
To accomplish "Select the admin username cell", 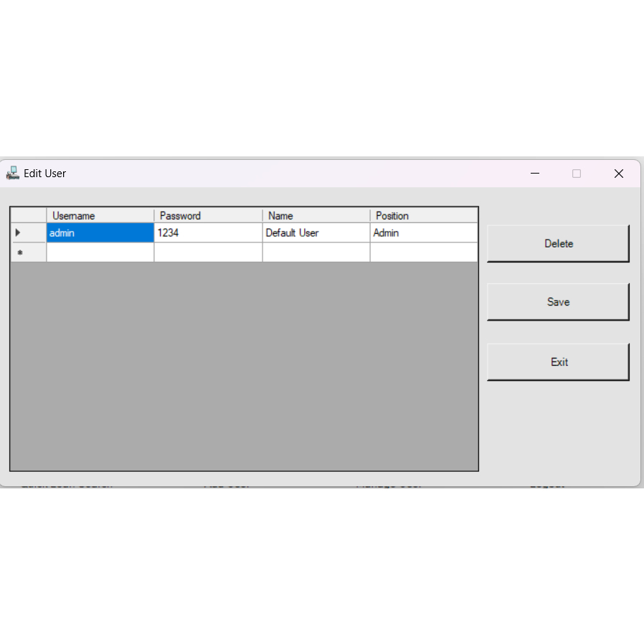I will click(100, 233).
